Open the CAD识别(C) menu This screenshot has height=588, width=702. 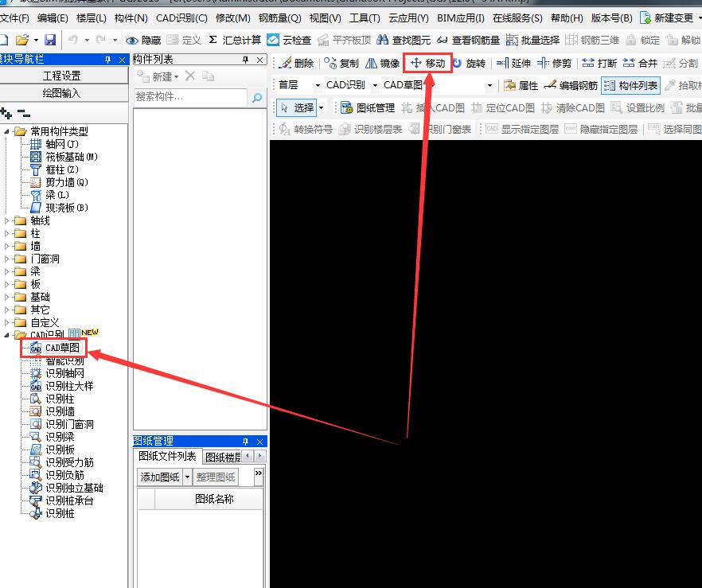click(181, 18)
